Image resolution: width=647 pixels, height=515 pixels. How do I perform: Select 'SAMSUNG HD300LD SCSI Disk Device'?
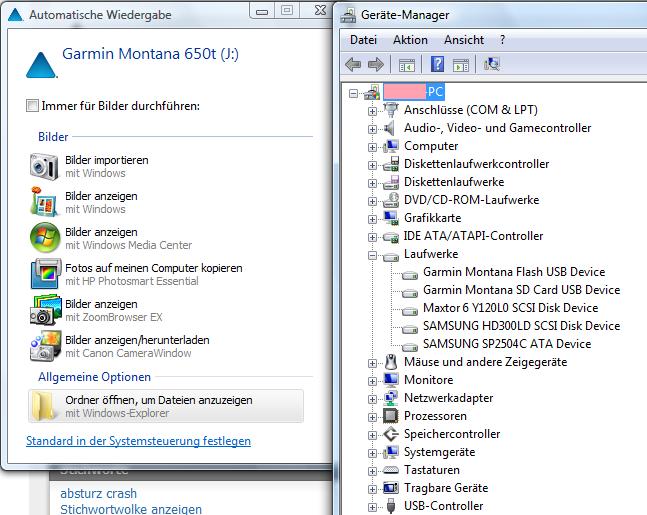[522, 326]
